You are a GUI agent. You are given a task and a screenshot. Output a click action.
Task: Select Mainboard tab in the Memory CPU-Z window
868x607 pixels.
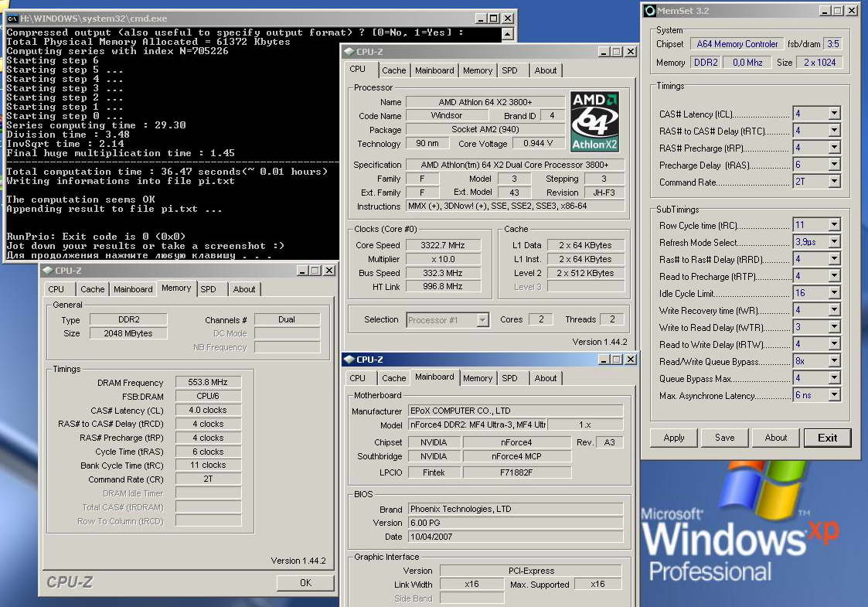[133, 289]
